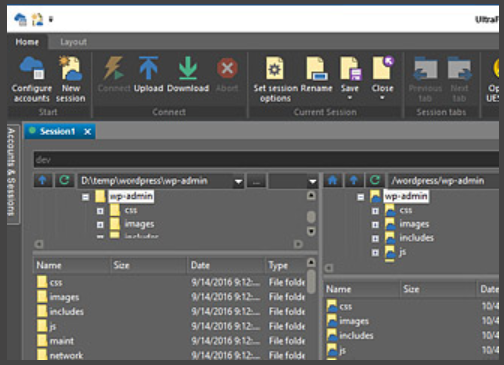504x365 pixels.
Task: Navigate up one level in local pane
Action: click(42, 181)
